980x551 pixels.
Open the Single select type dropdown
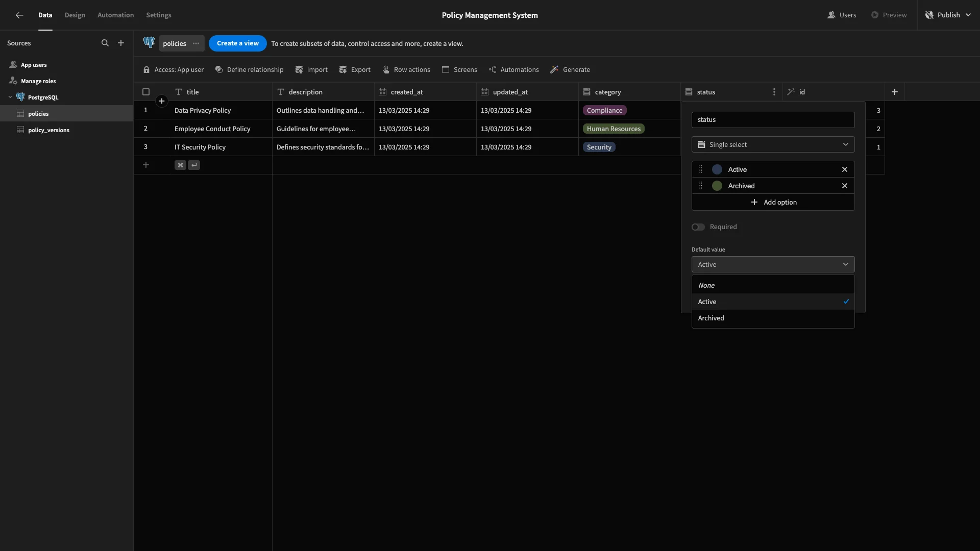773,144
